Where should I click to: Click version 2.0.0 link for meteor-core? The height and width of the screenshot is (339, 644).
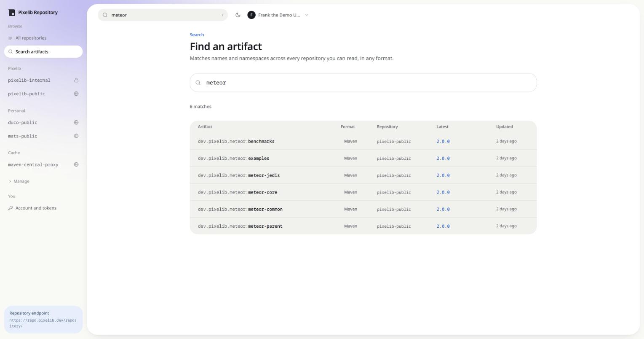tap(443, 192)
